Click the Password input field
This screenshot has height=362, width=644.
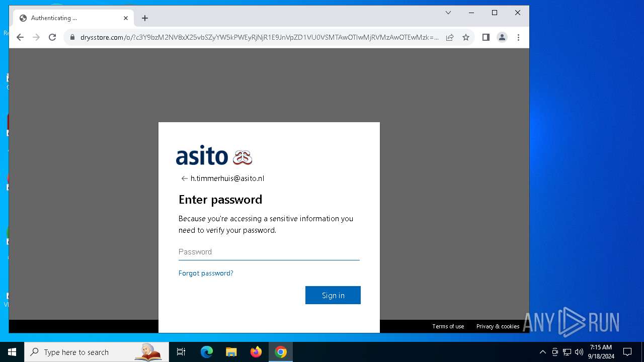(x=269, y=252)
